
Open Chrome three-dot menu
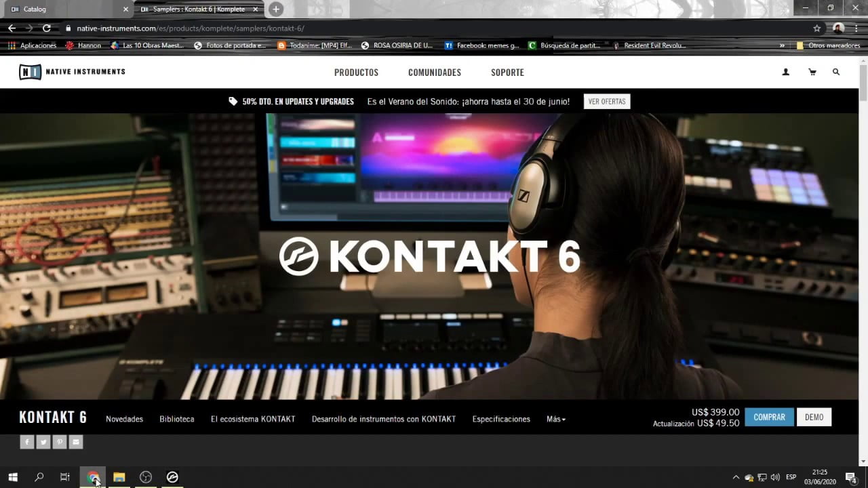coord(856,28)
